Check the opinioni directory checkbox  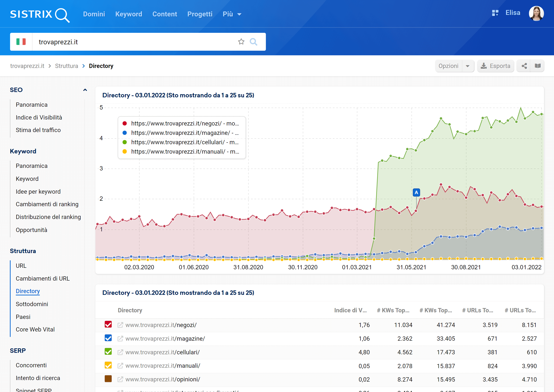(x=108, y=379)
